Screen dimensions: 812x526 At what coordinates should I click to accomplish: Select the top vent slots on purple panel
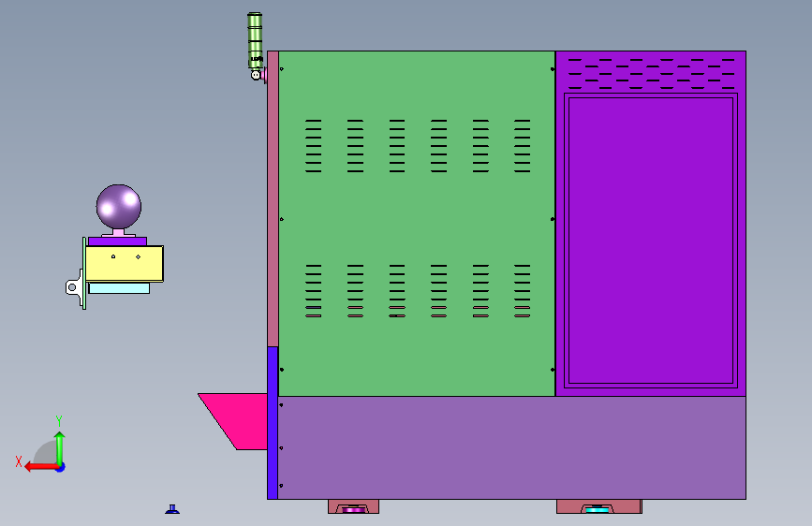click(x=651, y=74)
